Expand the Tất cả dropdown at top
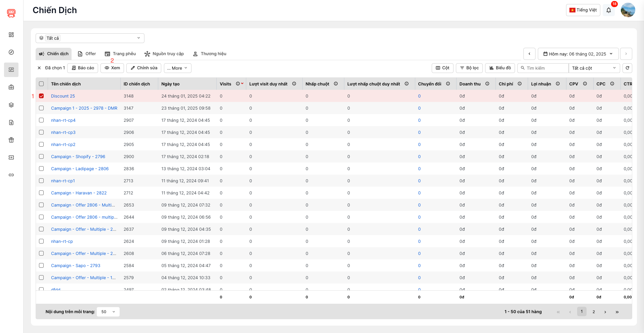This screenshot has height=333, width=644. [90, 38]
